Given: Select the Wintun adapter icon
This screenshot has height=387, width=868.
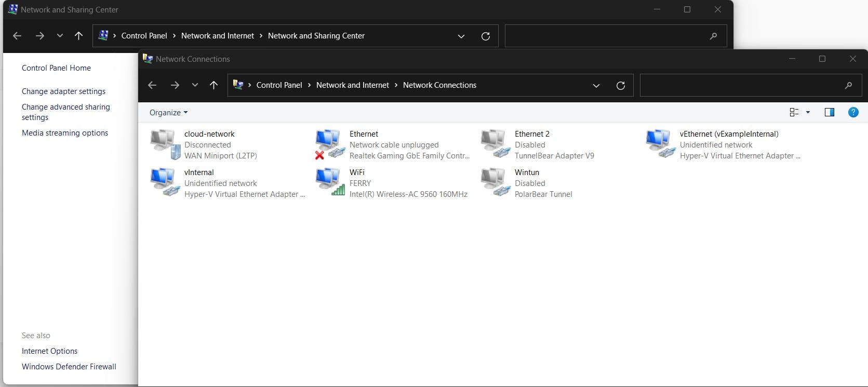Looking at the screenshot, I should (496, 183).
